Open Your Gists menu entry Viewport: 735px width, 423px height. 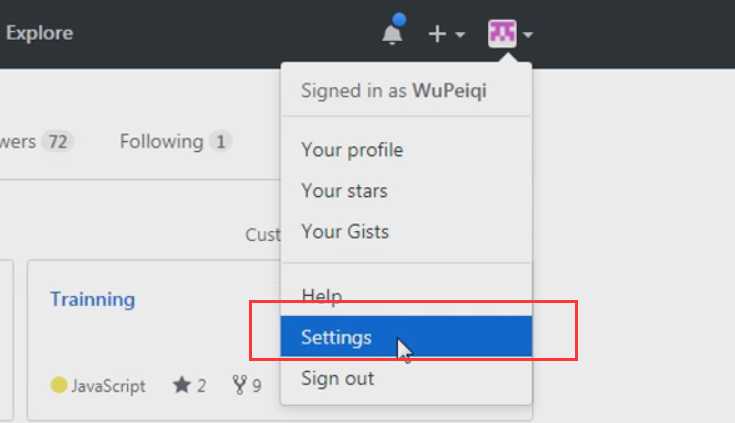345,232
